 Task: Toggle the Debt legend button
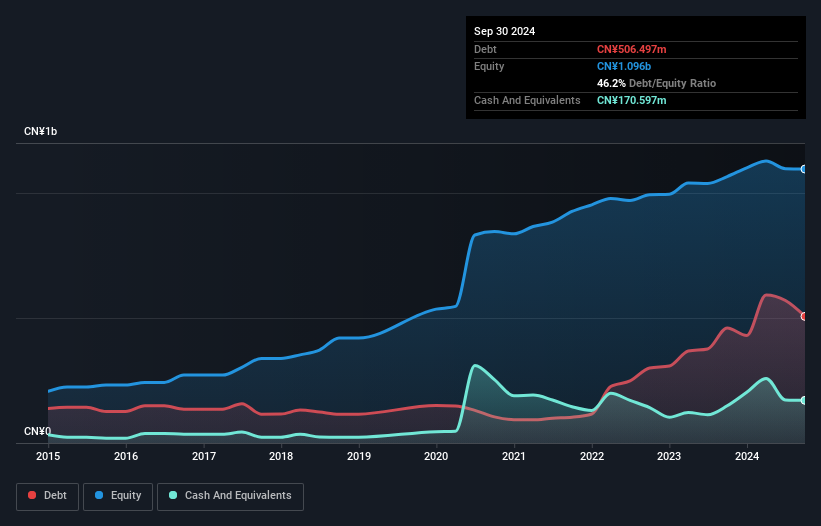click(48, 496)
